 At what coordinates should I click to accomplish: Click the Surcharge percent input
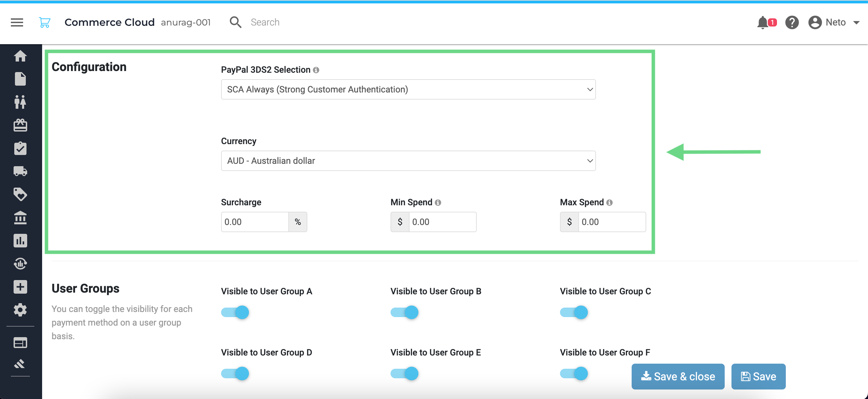point(255,222)
